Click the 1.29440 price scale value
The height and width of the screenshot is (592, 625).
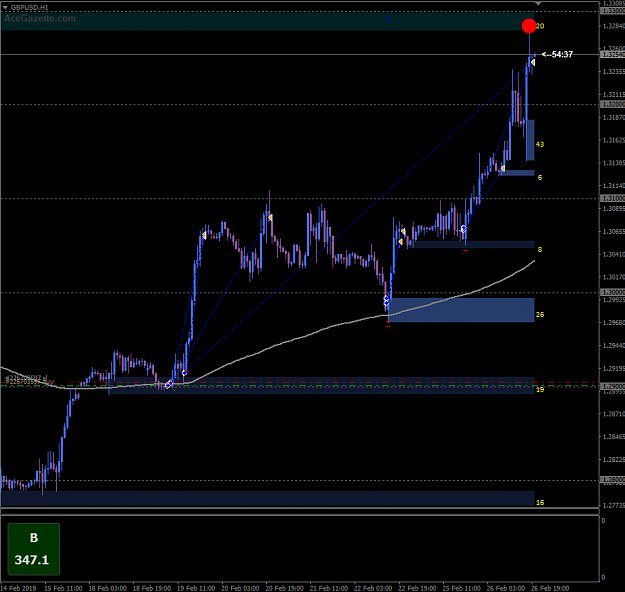point(613,346)
